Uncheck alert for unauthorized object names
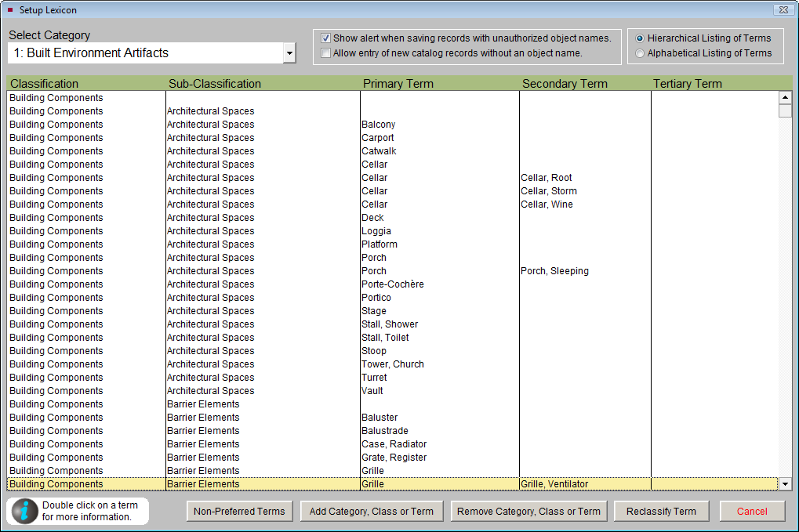The image size is (799, 532). point(325,38)
